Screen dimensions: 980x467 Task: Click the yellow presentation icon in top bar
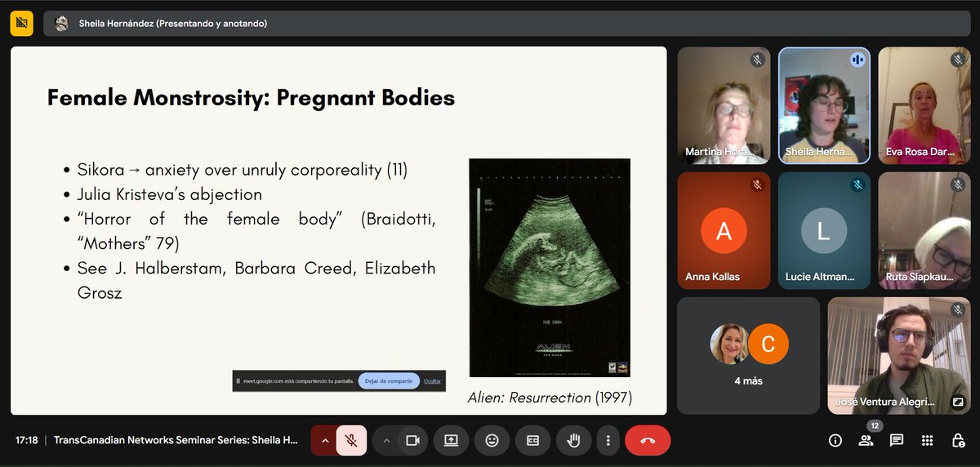[21, 23]
